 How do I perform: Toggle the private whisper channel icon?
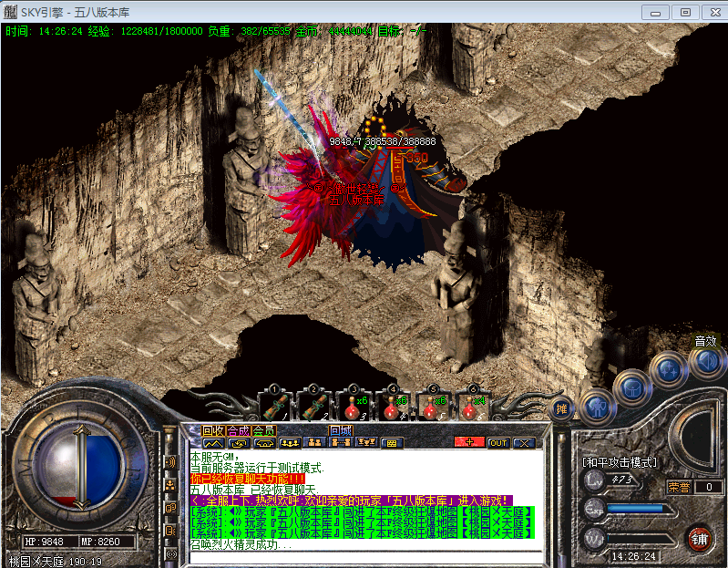click(x=171, y=508)
